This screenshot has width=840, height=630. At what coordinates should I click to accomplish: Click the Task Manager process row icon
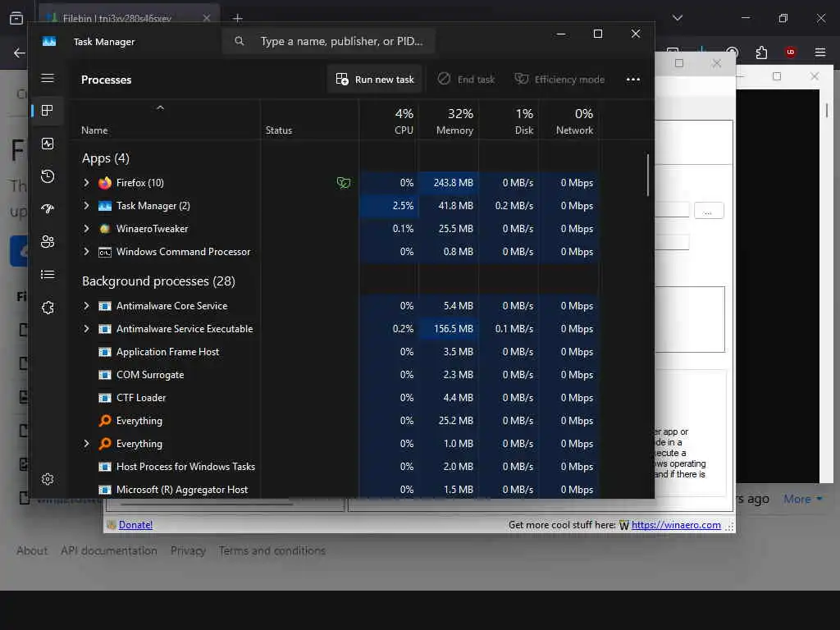[x=105, y=206]
